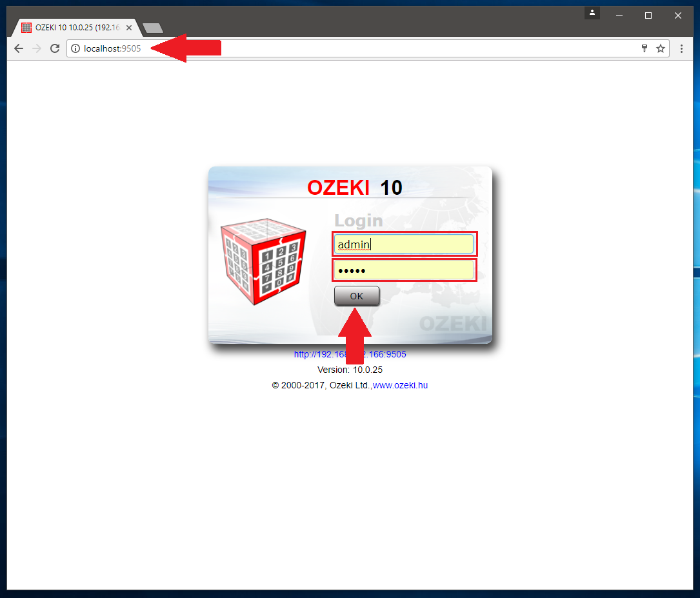Select the password input field
This screenshot has height=598, width=700.
(x=404, y=270)
